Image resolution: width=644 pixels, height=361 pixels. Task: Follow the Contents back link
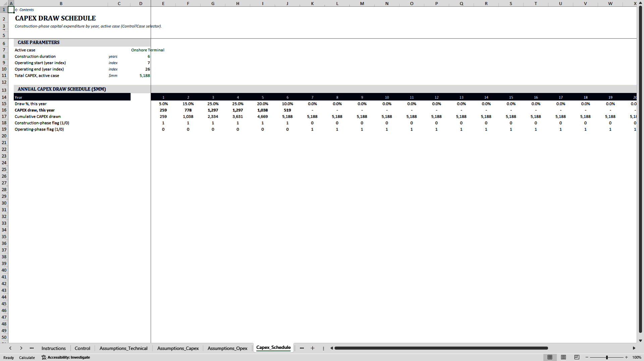point(24,10)
